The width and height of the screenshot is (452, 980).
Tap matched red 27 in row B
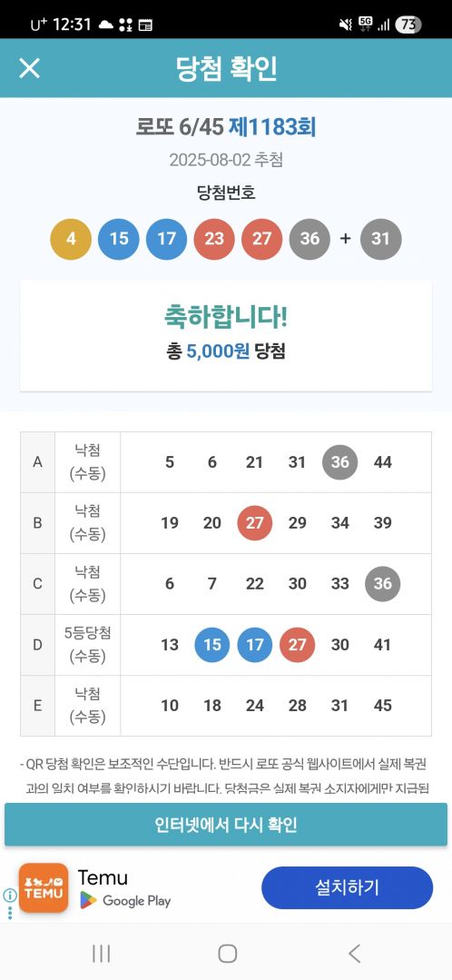255,522
